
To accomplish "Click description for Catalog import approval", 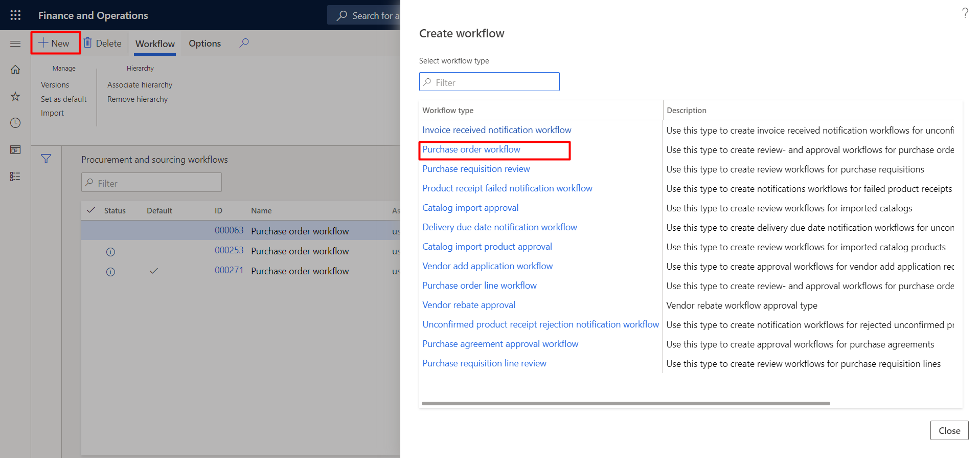I will pos(789,208).
